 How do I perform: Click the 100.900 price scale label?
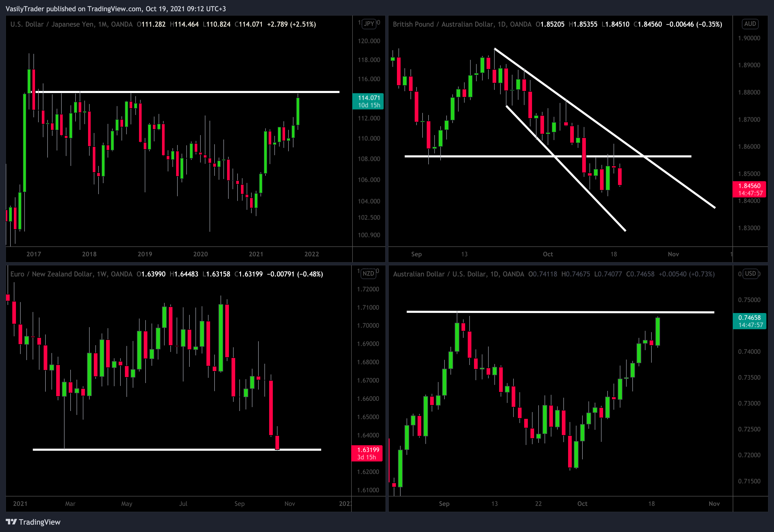click(x=369, y=235)
